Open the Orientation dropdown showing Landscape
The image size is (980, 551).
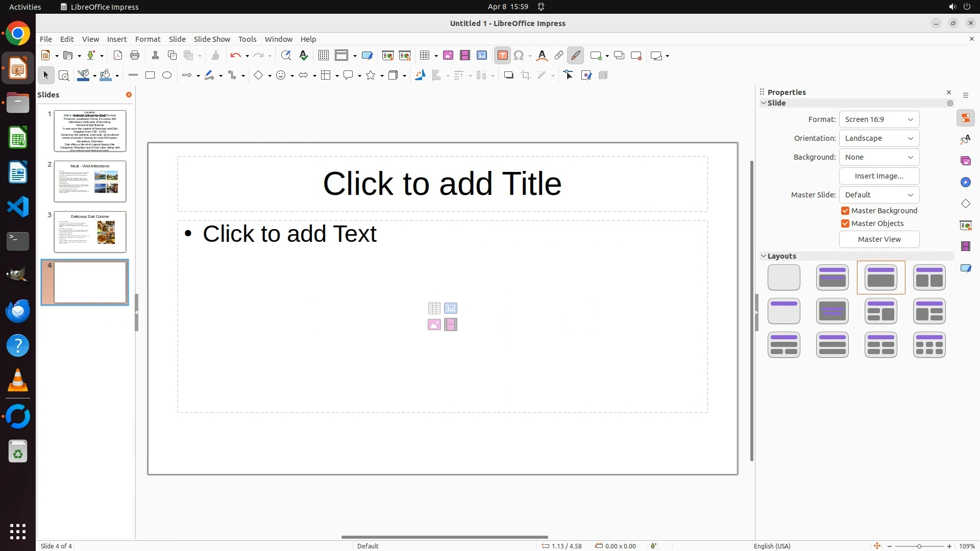click(879, 138)
